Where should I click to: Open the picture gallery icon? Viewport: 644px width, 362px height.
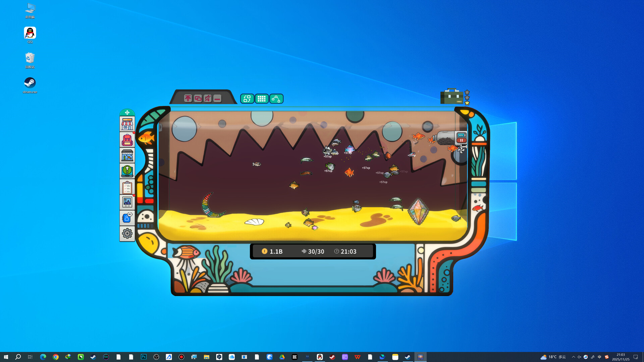127,202
